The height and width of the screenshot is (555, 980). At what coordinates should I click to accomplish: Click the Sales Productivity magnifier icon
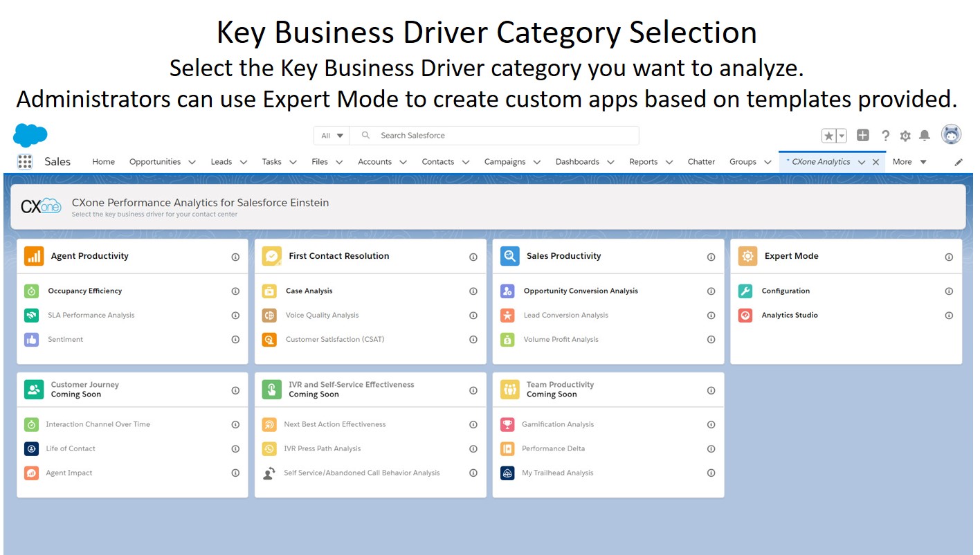(509, 256)
